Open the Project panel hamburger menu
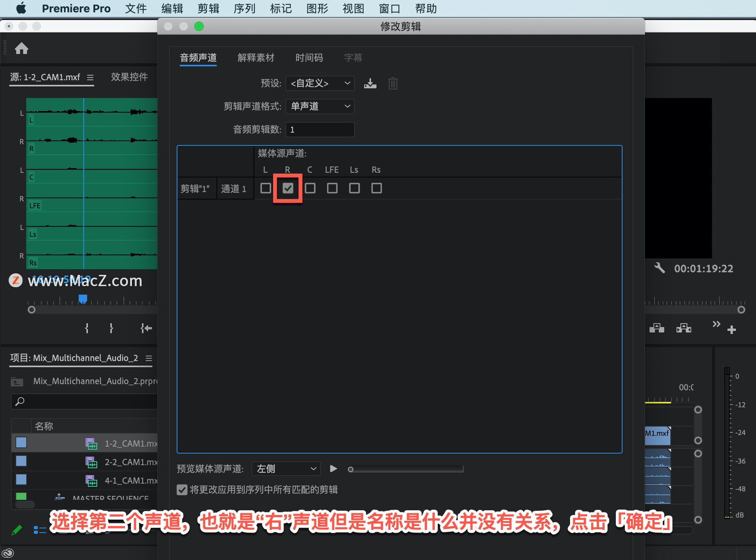 pyautogui.click(x=149, y=358)
